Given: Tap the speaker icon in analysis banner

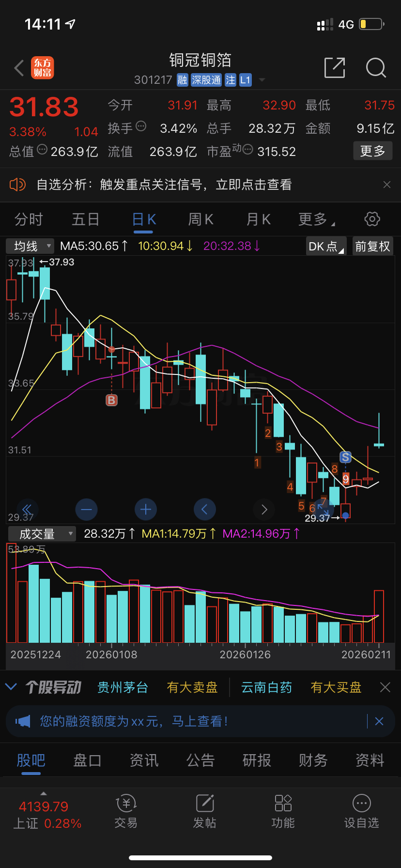Looking at the screenshot, I should pos(17,185).
